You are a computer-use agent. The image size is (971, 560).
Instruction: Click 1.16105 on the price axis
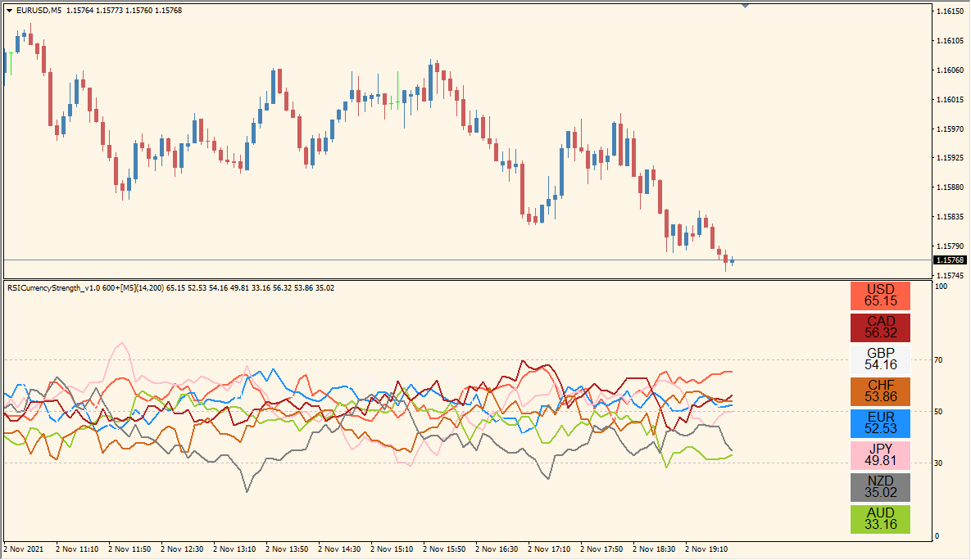[951, 41]
